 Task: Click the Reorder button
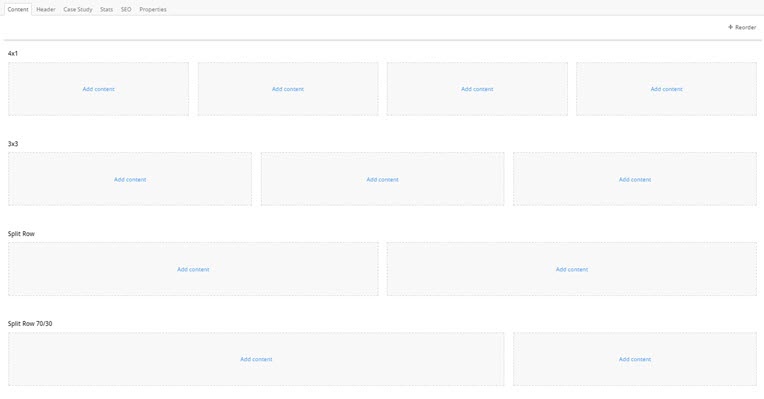click(x=742, y=27)
